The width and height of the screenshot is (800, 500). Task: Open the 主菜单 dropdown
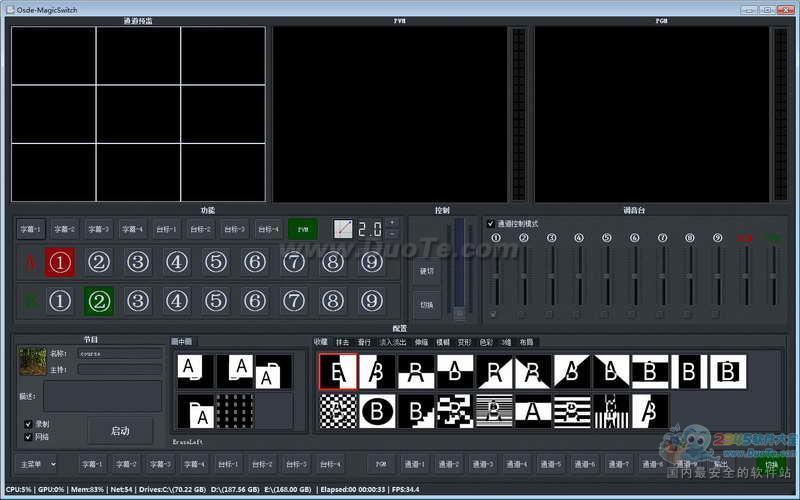click(x=36, y=464)
